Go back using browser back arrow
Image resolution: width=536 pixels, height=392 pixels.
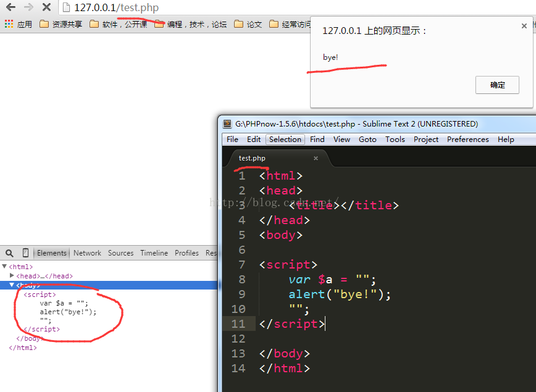pos(11,7)
